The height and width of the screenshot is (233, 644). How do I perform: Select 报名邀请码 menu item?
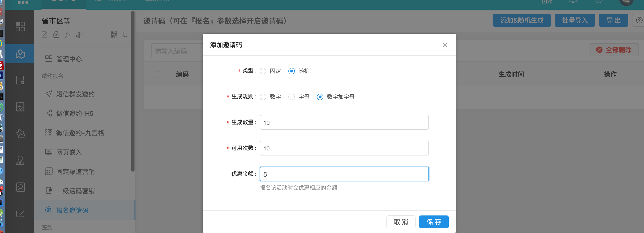pos(85,210)
